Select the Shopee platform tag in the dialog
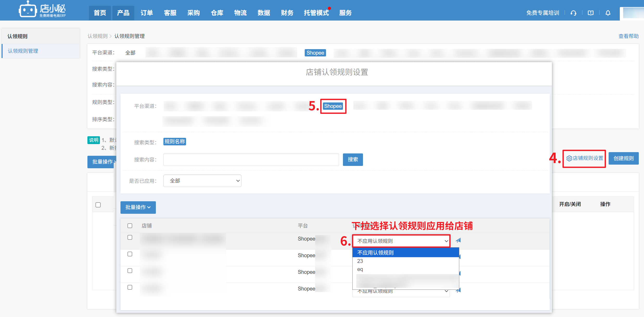The image size is (644, 317). [x=333, y=106]
